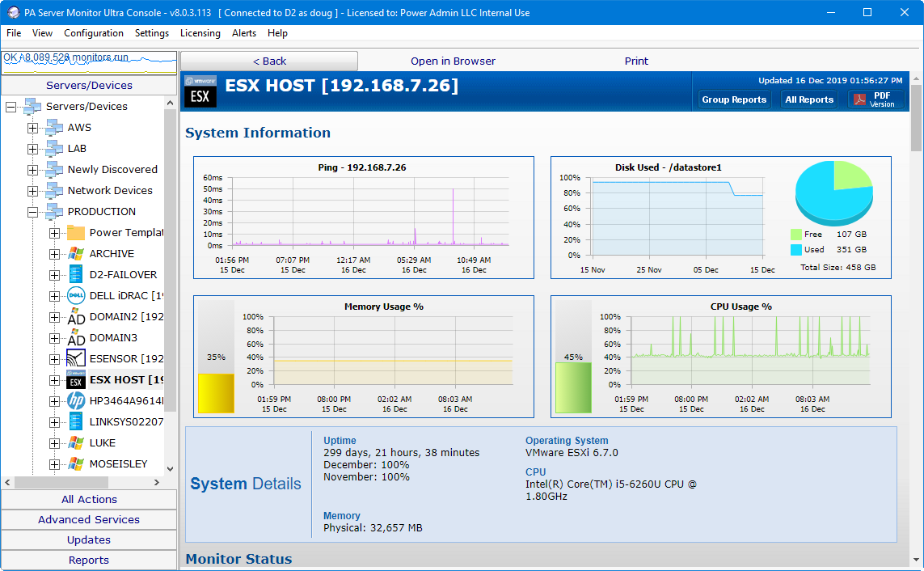Open the report in Browser
The height and width of the screenshot is (571, 924).
(453, 61)
